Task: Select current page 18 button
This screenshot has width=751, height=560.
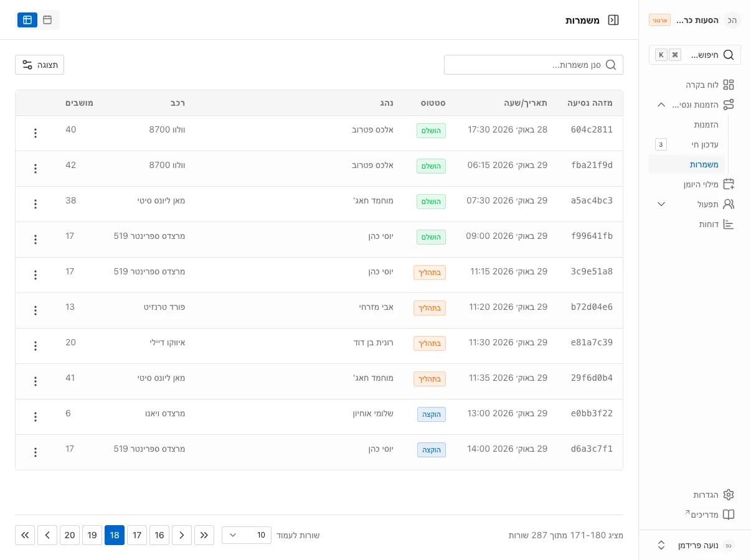Action: tap(115, 535)
